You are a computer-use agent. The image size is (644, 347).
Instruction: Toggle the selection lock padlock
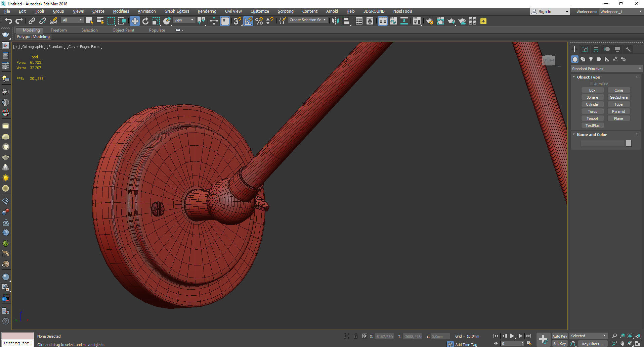(355, 336)
